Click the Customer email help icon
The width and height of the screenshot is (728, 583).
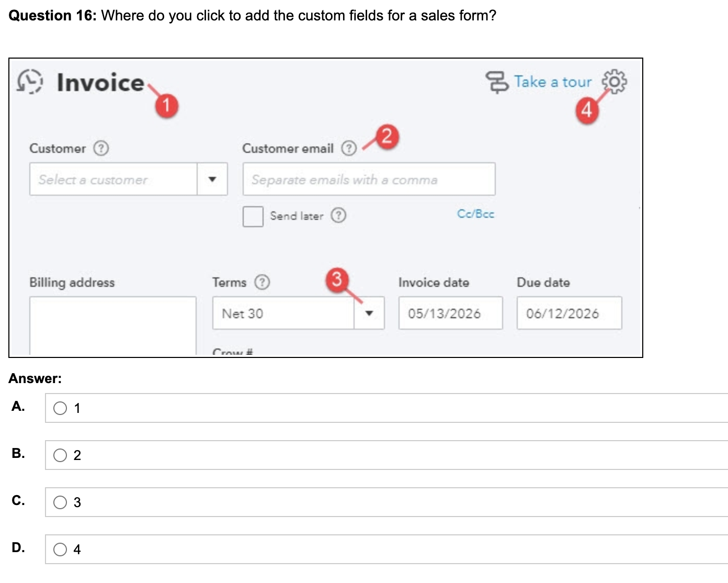(349, 148)
